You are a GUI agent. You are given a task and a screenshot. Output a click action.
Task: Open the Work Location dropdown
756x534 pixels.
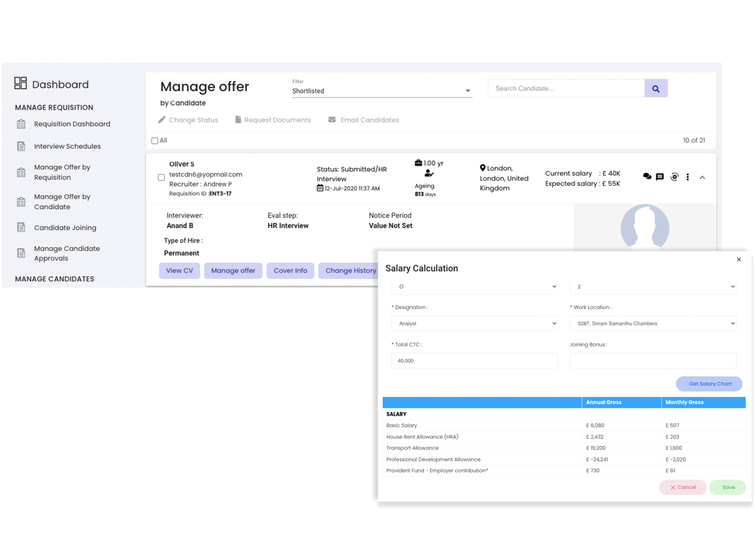tap(653, 323)
